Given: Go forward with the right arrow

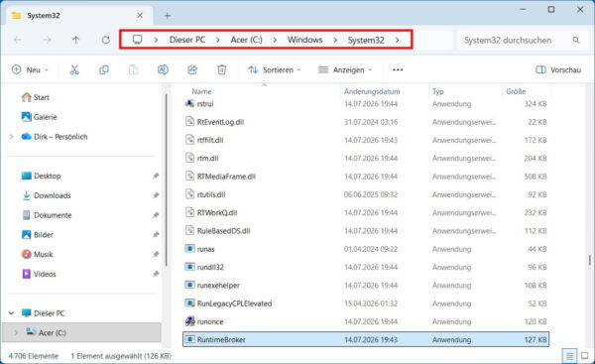Looking at the screenshot, I should coord(47,40).
